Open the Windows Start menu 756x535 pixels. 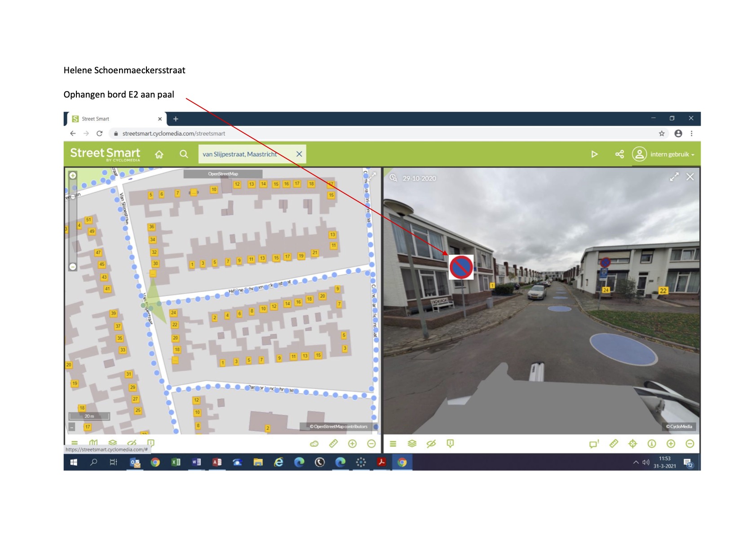point(74,462)
